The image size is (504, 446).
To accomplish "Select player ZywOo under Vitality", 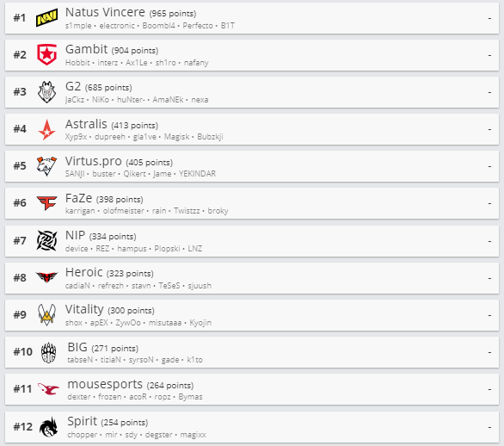I will pos(128,323).
